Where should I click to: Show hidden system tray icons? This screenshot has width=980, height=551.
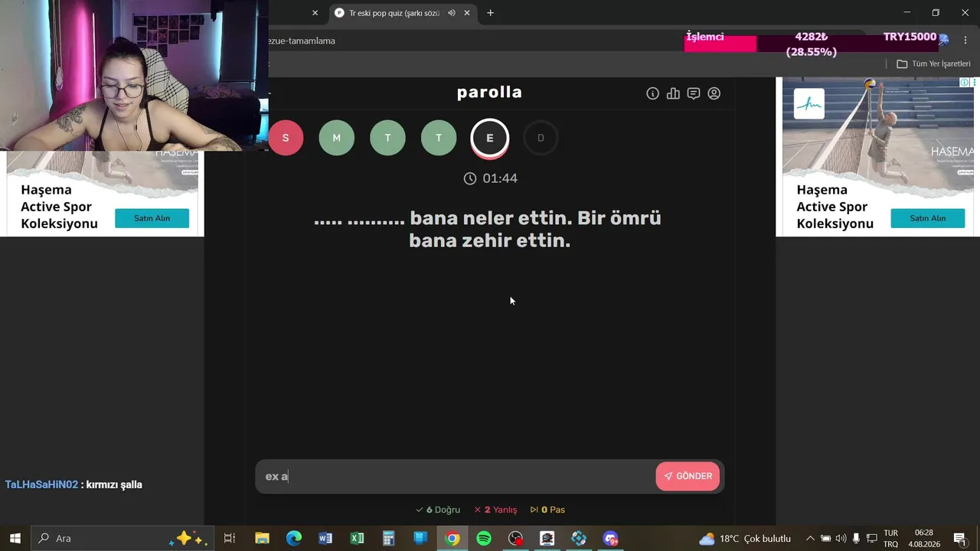click(810, 539)
